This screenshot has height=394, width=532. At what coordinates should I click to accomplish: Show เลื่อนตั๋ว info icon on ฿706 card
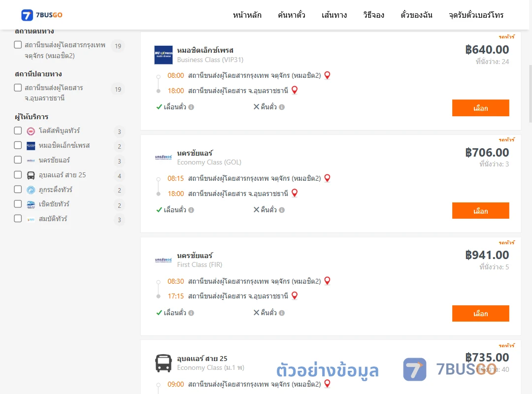point(191,210)
